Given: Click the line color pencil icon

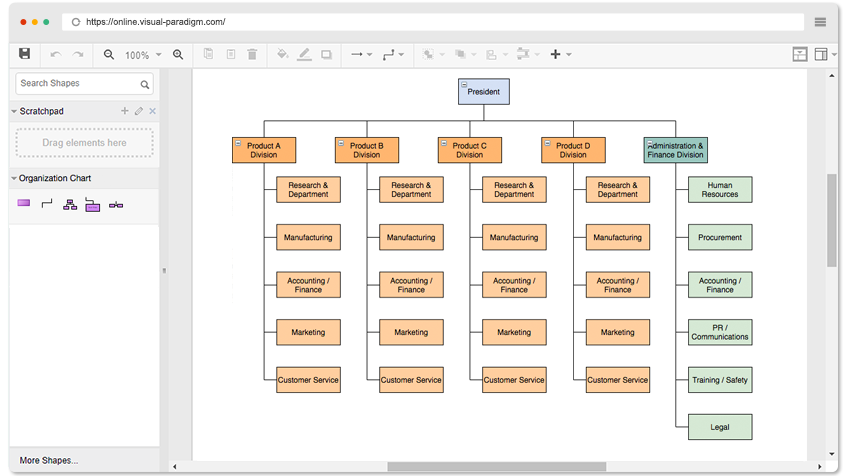Looking at the screenshot, I should pos(304,54).
